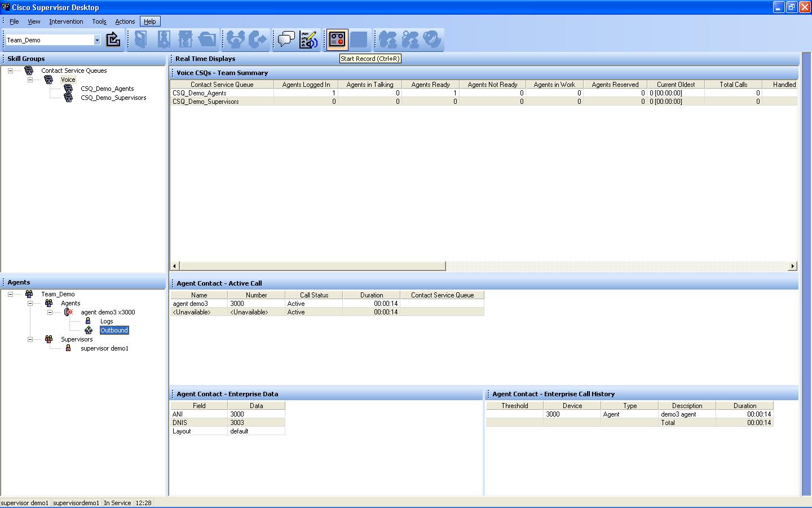
Task: Click the Stop Voice Monitor icon
Action: (410, 40)
